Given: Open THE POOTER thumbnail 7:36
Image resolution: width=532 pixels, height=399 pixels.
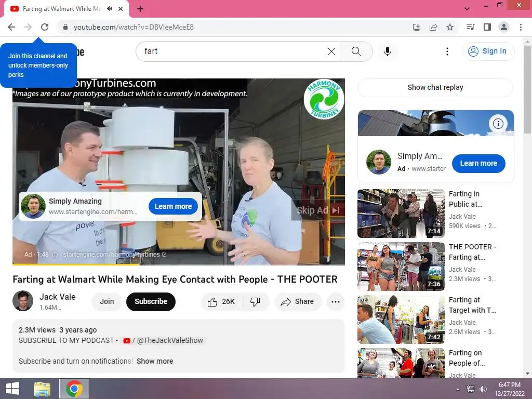Looking at the screenshot, I should pos(401,267).
